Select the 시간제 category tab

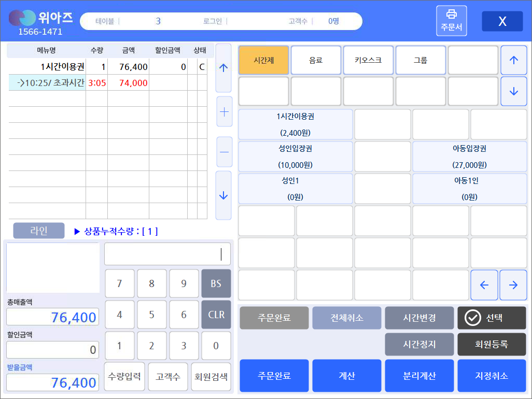coord(263,60)
